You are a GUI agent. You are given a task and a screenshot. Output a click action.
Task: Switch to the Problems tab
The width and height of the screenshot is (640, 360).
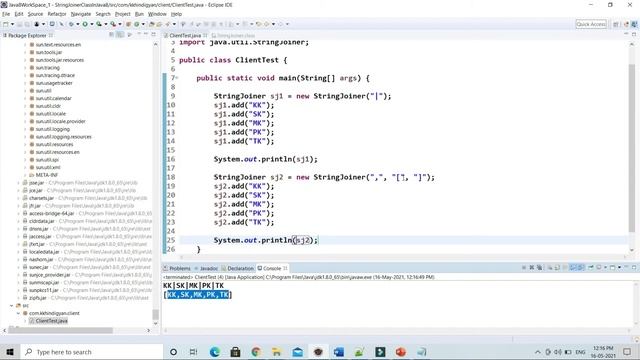click(177, 268)
